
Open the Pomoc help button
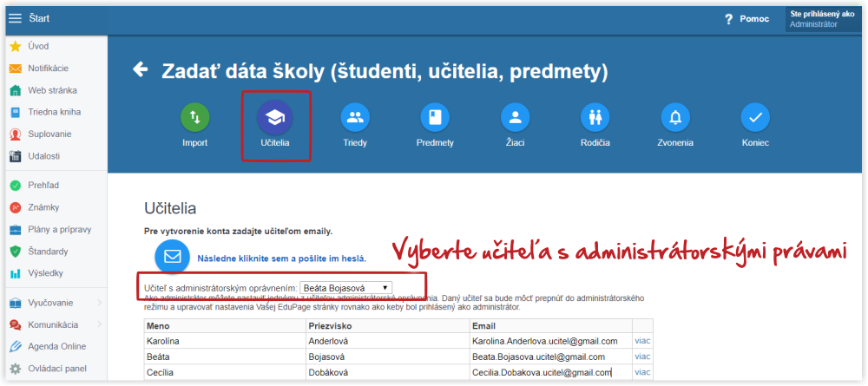click(x=747, y=19)
